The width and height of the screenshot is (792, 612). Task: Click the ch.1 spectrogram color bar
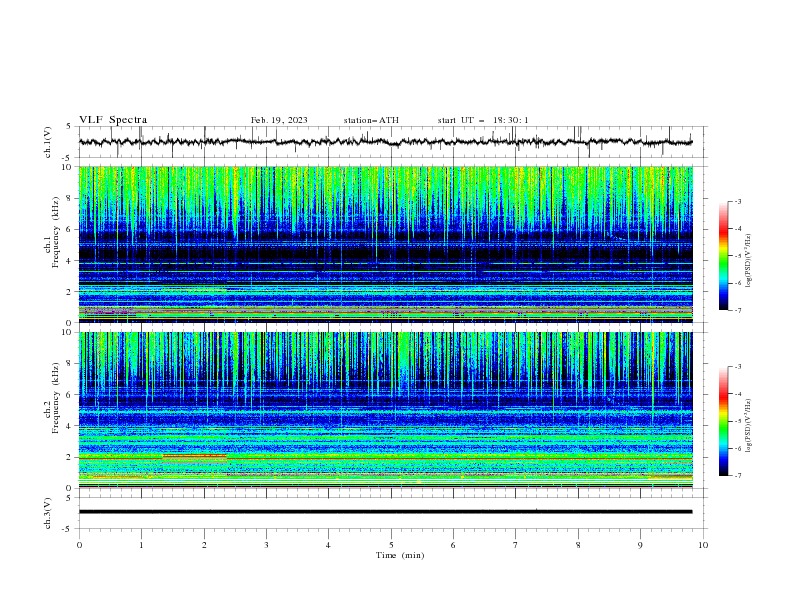click(x=724, y=256)
